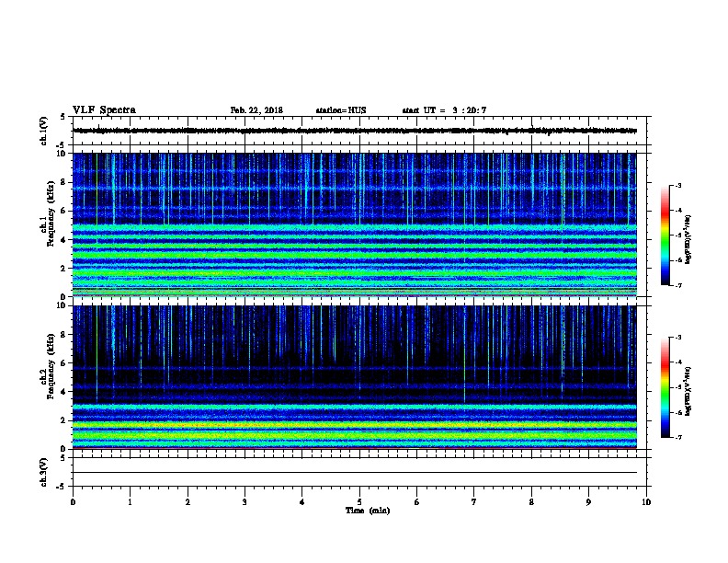
Task: Click the ch.2 spectrogram color scale bar
Action: tap(665, 387)
